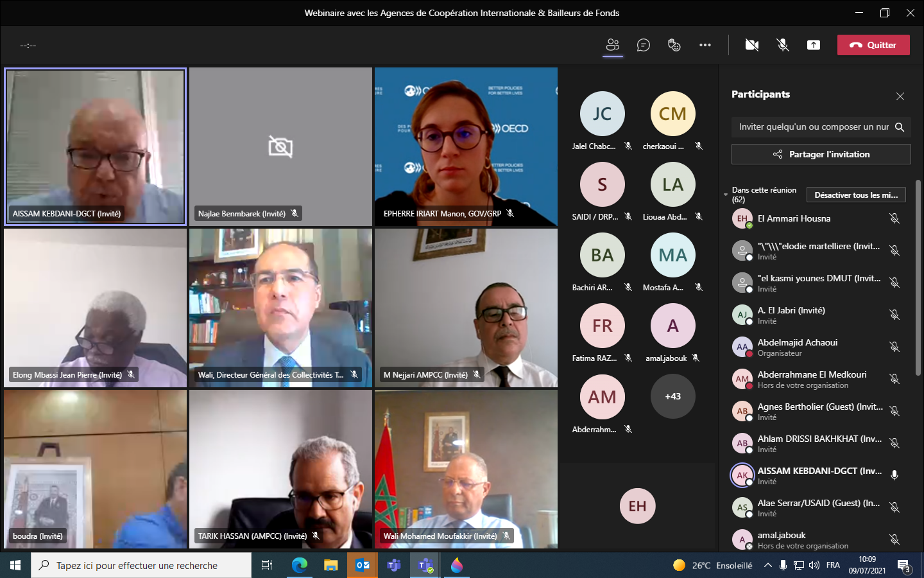Click the EH self avatar

tap(638, 506)
